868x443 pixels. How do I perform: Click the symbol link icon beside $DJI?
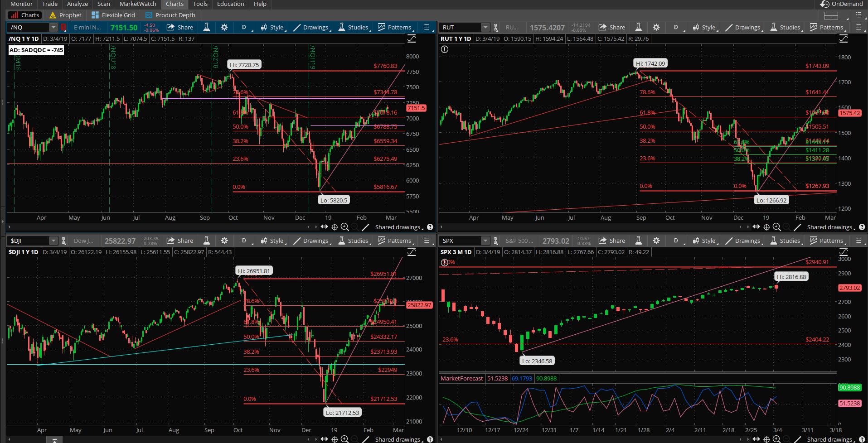(64, 241)
